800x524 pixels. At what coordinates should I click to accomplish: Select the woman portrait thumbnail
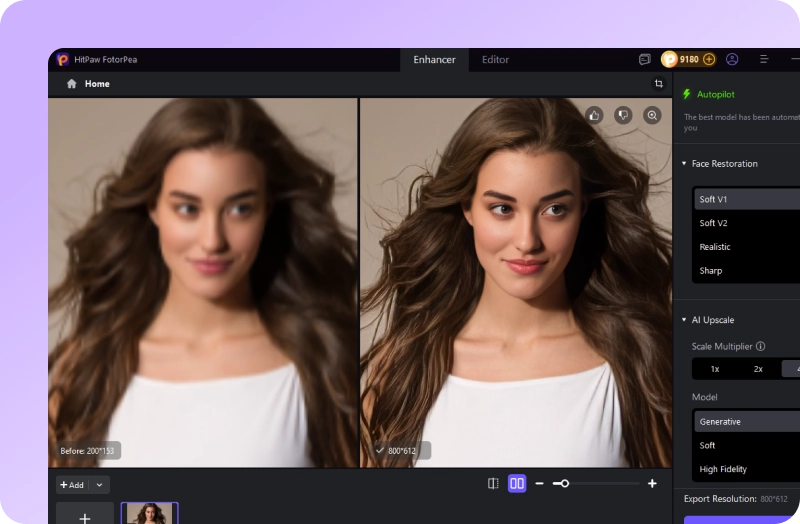click(x=149, y=513)
